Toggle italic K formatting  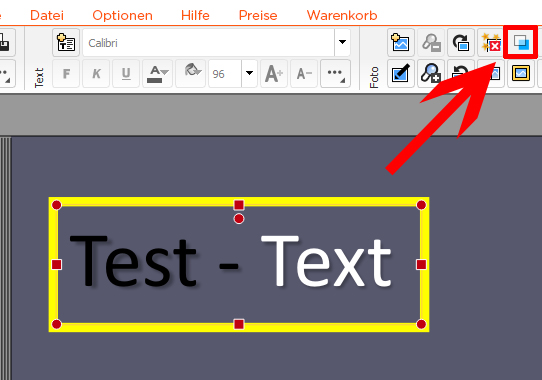[96, 73]
